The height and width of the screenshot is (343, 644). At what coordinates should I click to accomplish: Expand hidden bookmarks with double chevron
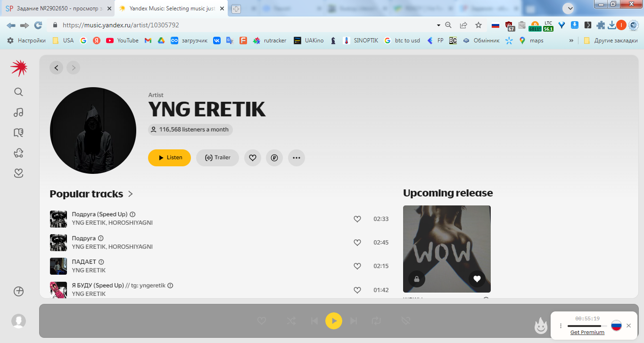point(571,41)
